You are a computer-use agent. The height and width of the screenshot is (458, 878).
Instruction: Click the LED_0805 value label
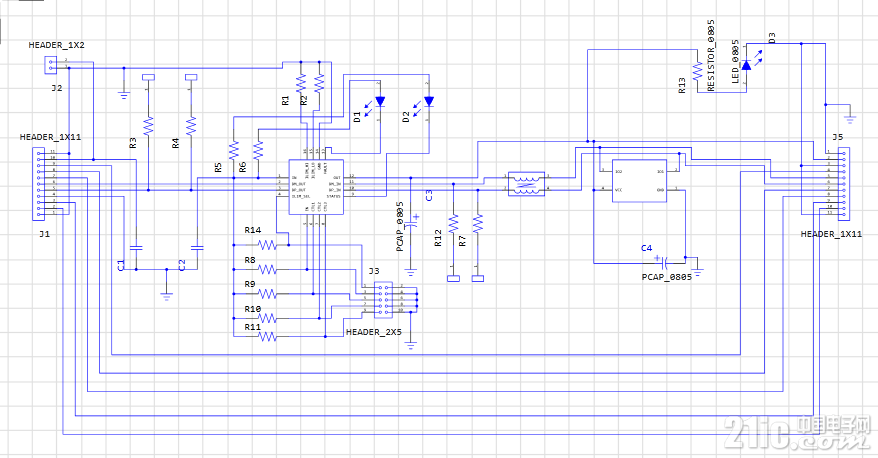click(x=735, y=62)
